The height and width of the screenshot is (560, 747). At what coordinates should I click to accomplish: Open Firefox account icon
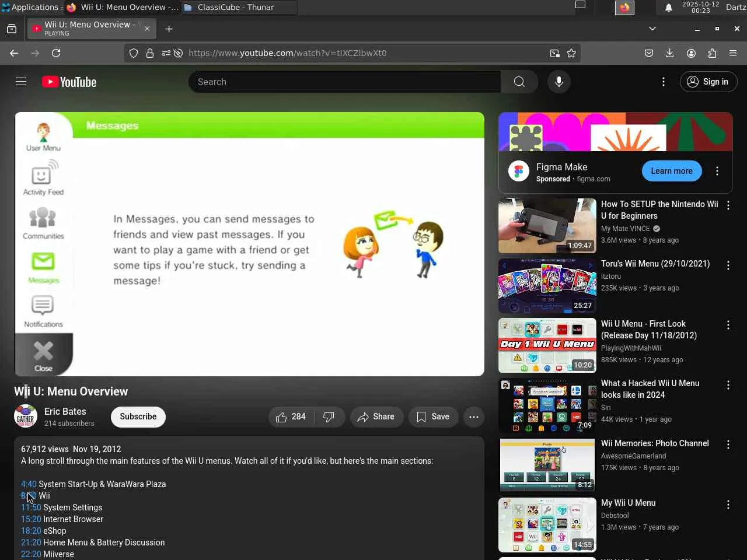(691, 53)
